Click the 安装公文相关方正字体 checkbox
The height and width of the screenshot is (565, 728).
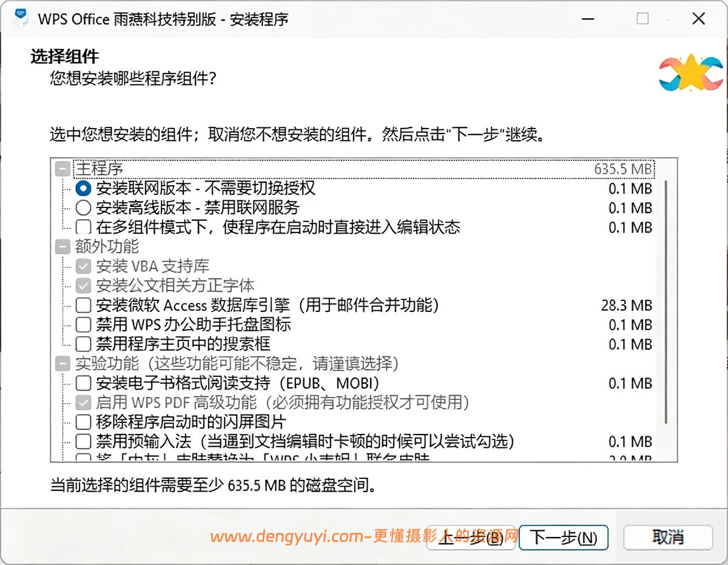tap(83, 286)
